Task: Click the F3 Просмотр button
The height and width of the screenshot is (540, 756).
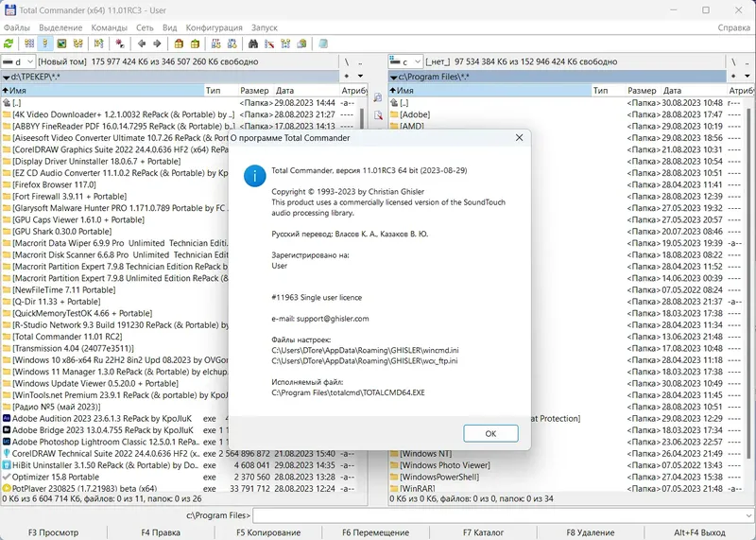Action: (54, 532)
